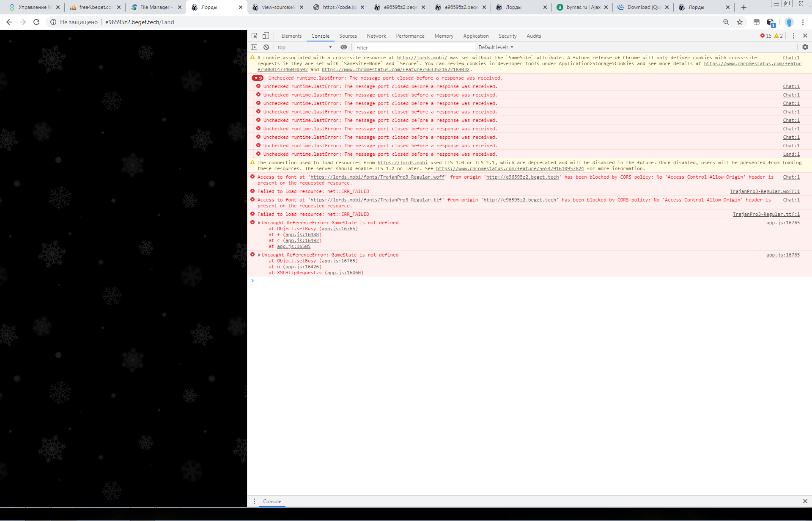
Task: Open the top context selector dropdown
Action: click(x=304, y=47)
